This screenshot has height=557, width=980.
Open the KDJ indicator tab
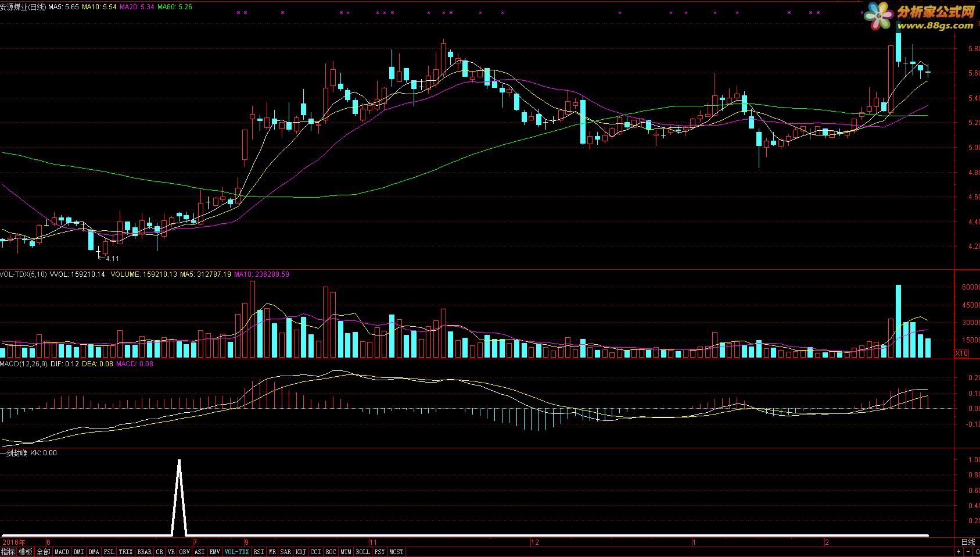[300, 552]
